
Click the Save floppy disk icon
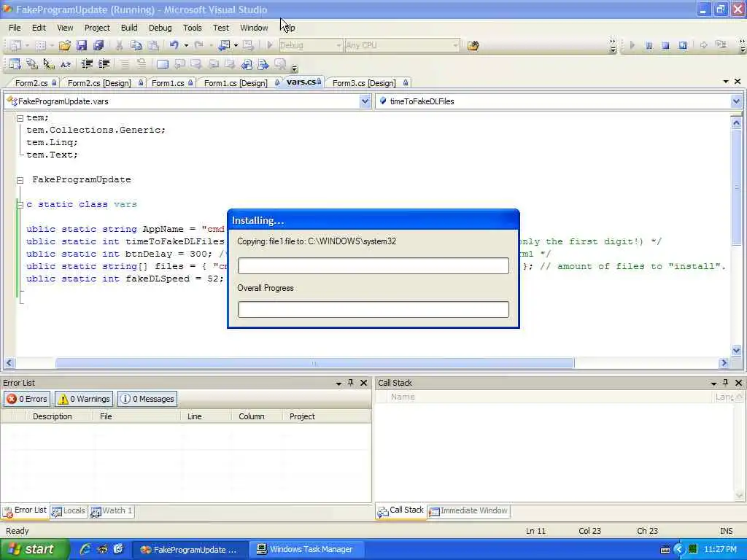[82, 45]
